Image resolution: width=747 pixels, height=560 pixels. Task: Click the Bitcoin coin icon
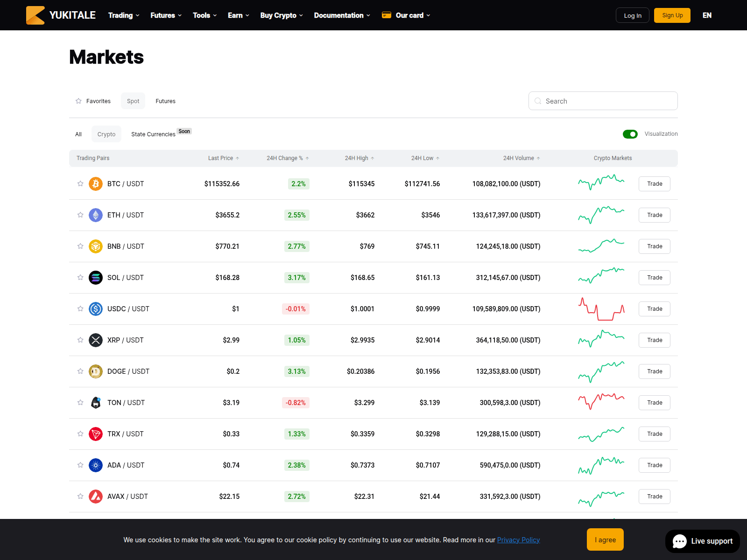point(96,184)
